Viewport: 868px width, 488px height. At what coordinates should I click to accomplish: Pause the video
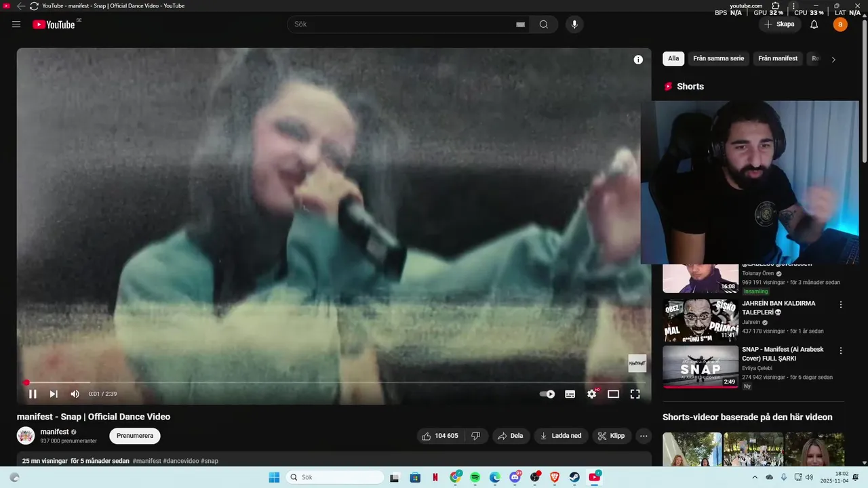tap(33, 394)
